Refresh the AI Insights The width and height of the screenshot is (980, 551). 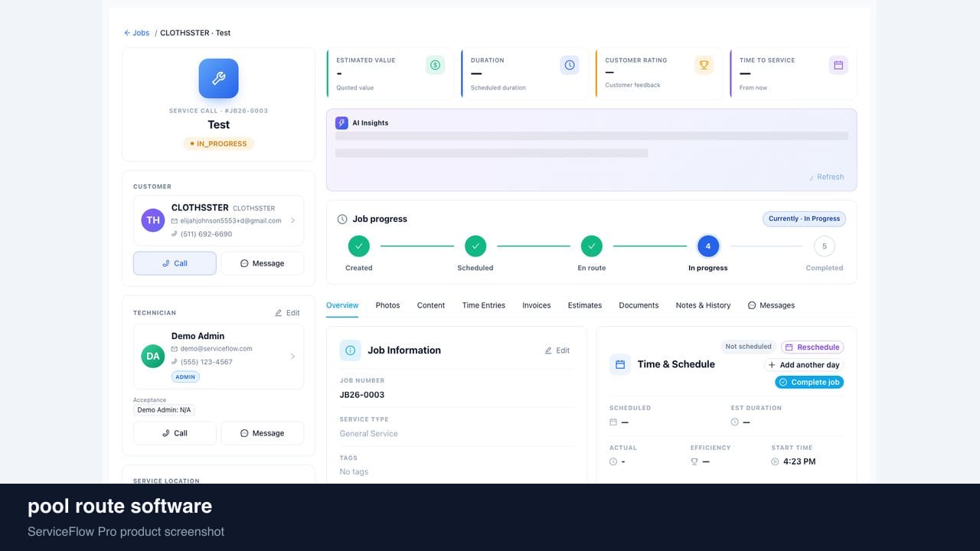826,177
